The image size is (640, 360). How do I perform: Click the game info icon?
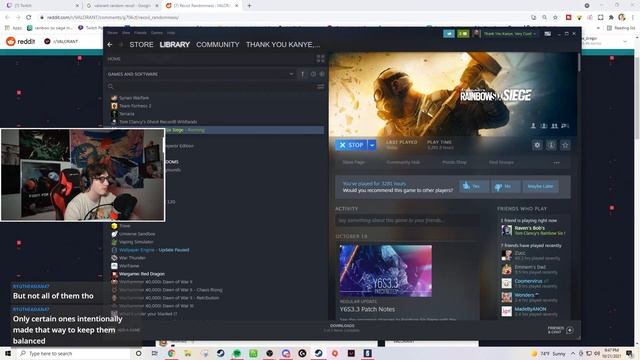[x=551, y=145]
